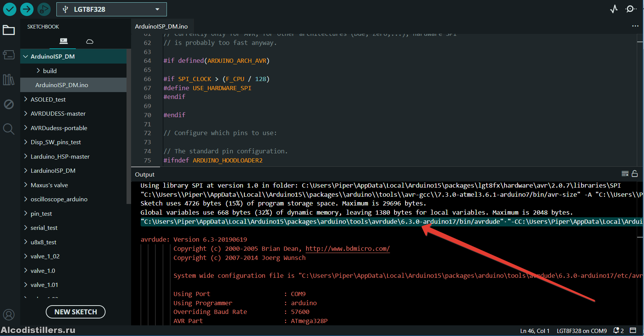644x336 pixels.
Task: Click the ARDUINO_HOODLOADER2 ifndef line
Action: 213,160
